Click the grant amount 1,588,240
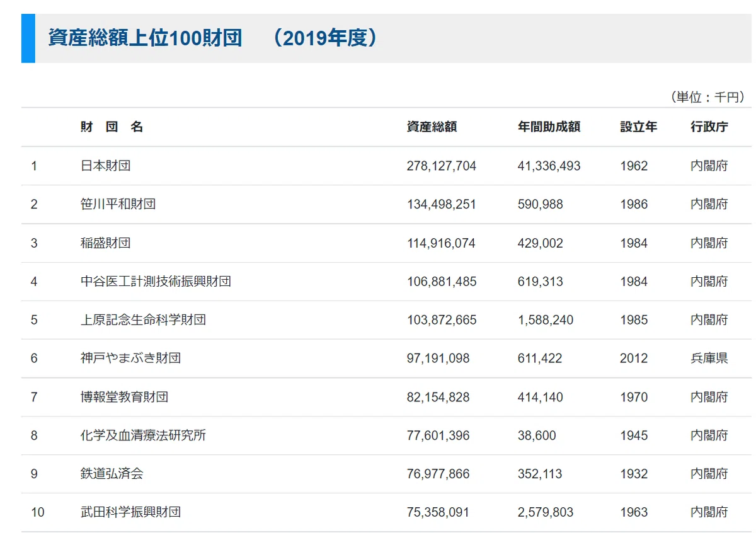 [546, 320]
